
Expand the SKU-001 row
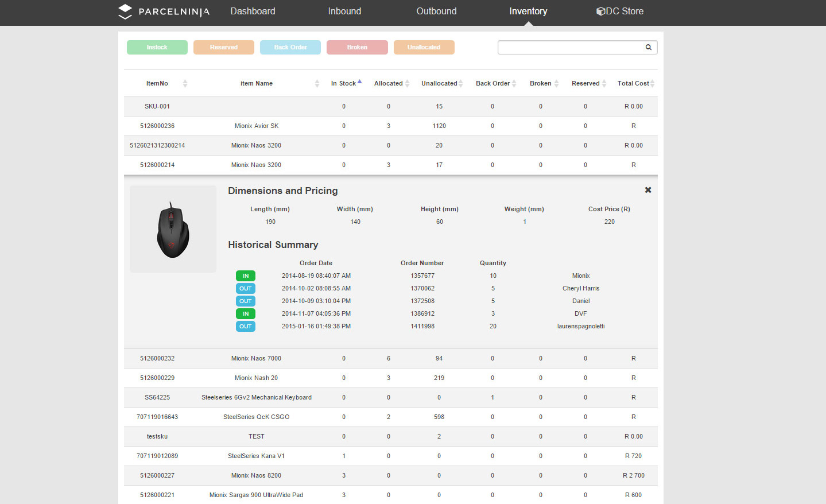[x=391, y=107]
